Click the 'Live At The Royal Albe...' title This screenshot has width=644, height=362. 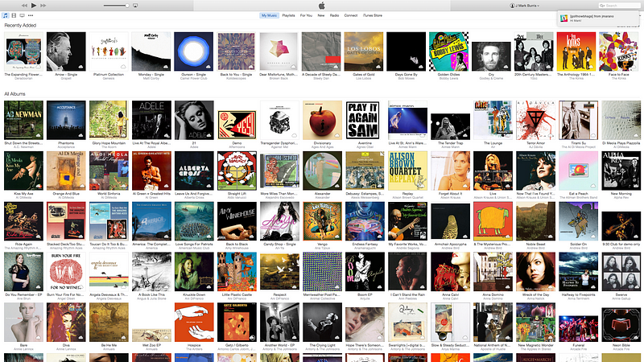[x=151, y=143]
